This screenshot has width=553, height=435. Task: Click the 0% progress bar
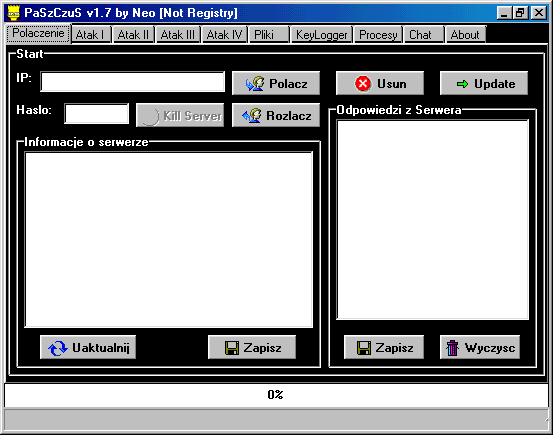(276, 395)
